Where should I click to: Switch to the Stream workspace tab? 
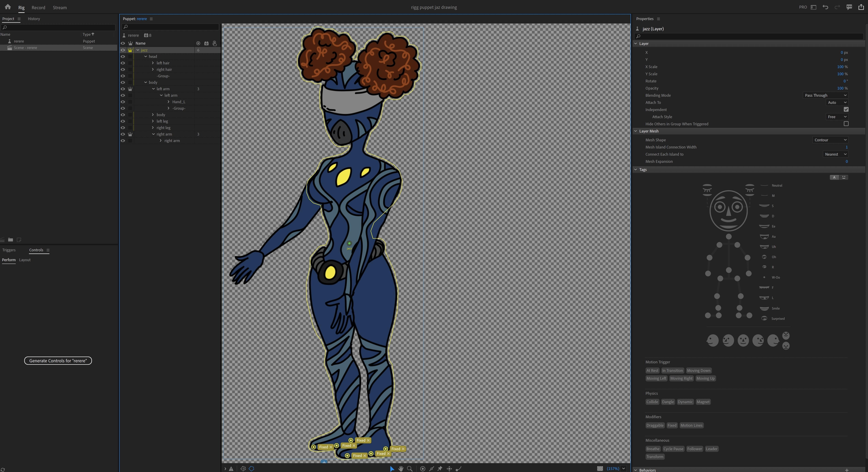click(x=60, y=7)
